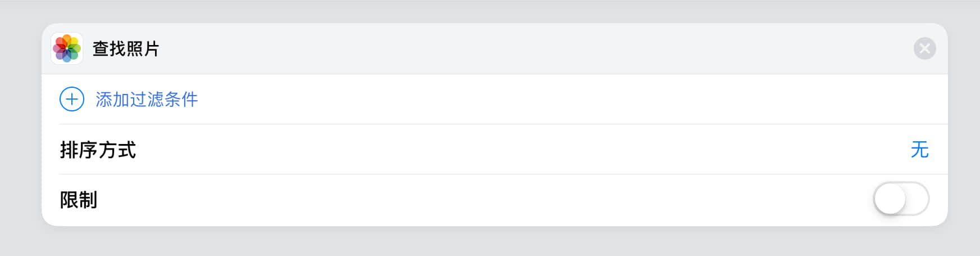This screenshot has width=980, height=256.
Task: Click the gray canvas left of the card
Action: click(x=20, y=124)
